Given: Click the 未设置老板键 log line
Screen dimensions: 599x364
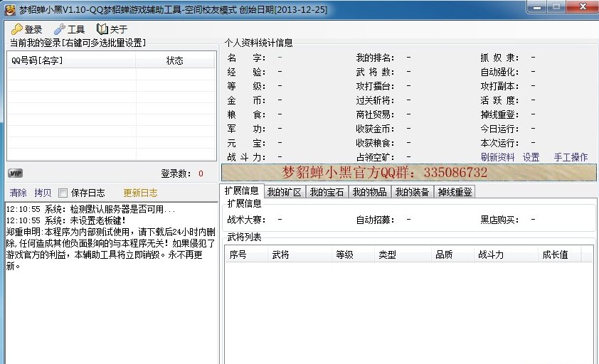Looking at the screenshot, I should (x=66, y=220).
